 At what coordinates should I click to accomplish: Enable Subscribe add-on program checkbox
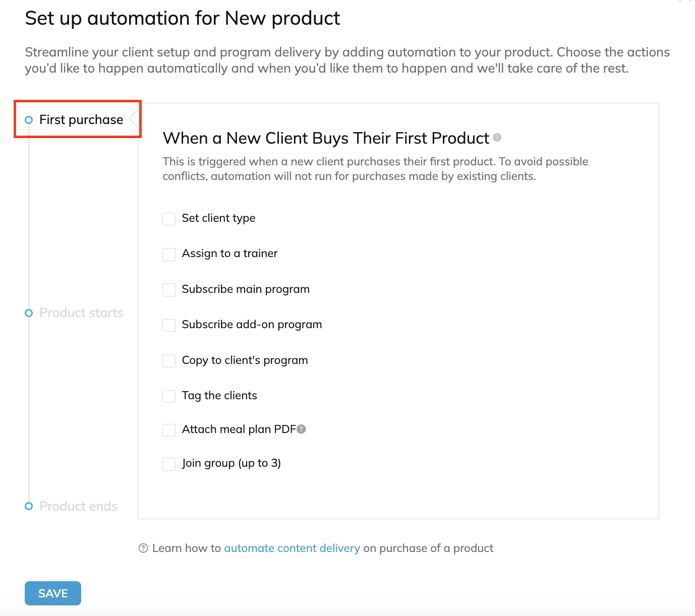click(169, 325)
